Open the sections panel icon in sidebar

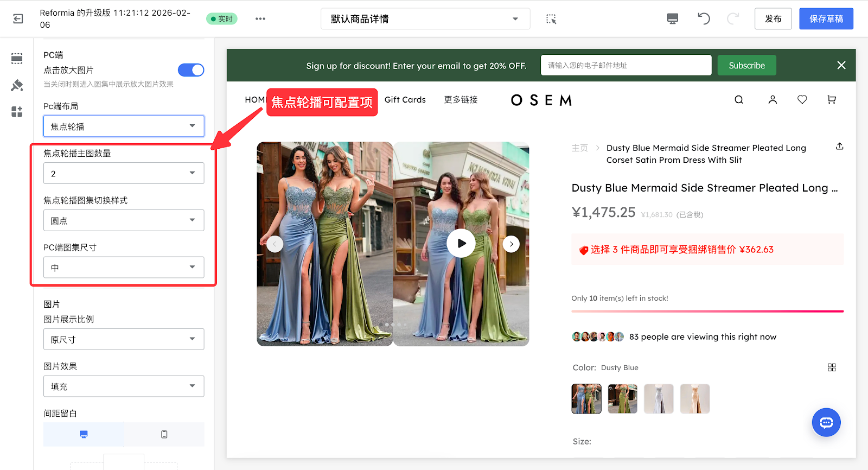click(17, 59)
